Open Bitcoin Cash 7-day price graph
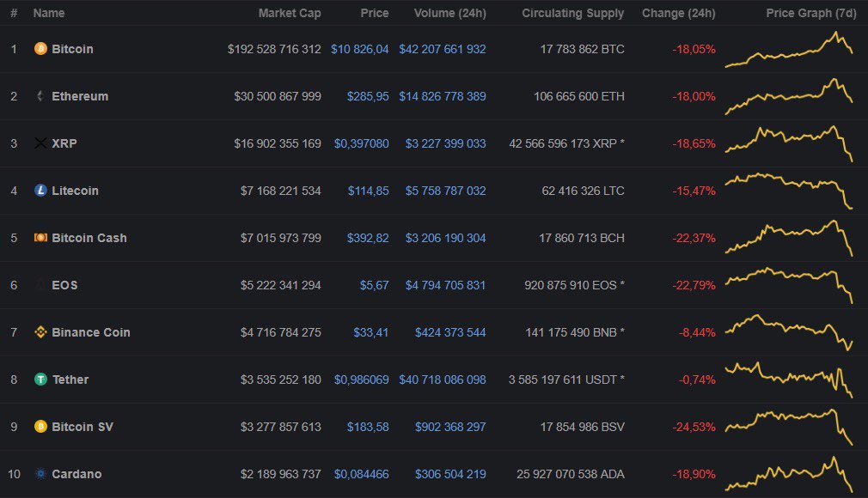868x498 pixels. [x=789, y=238]
